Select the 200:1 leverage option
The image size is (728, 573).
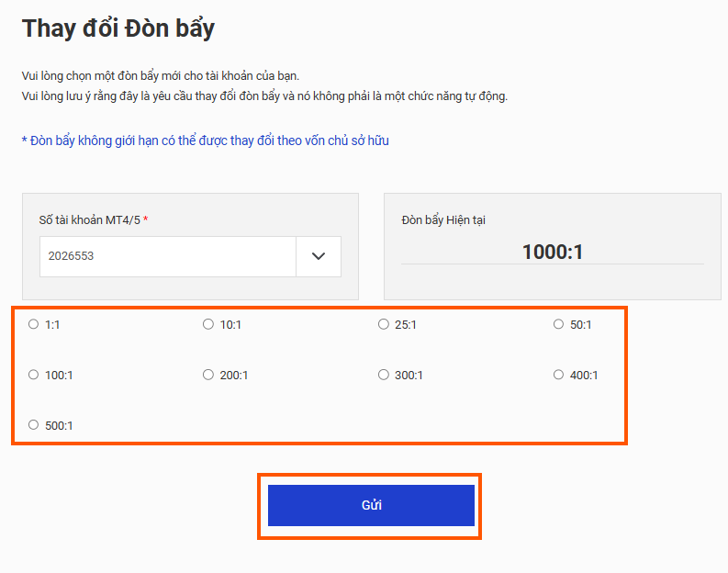(x=208, y=375)
